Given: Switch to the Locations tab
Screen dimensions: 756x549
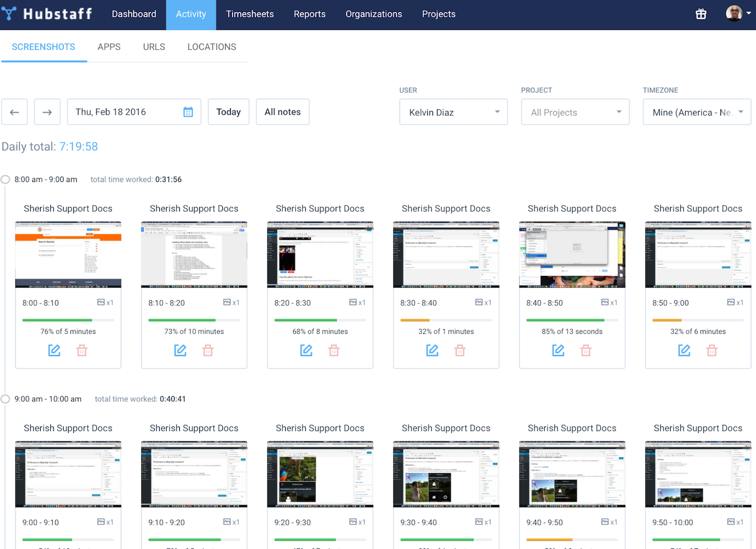Looking at the screenshot, I should tap(212, 47).
